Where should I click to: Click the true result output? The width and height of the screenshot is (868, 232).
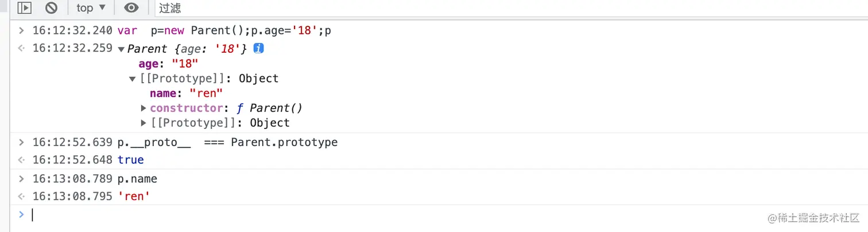(x=131, y=160)
